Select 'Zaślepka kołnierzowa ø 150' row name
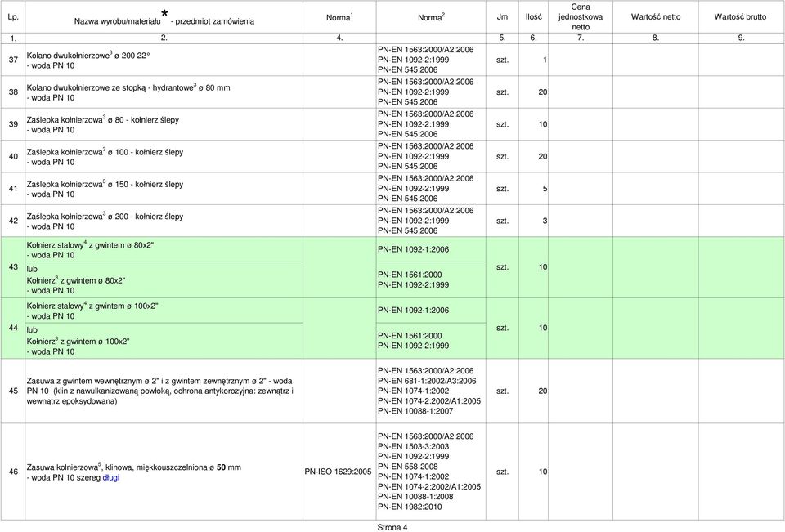 (105, 184)
